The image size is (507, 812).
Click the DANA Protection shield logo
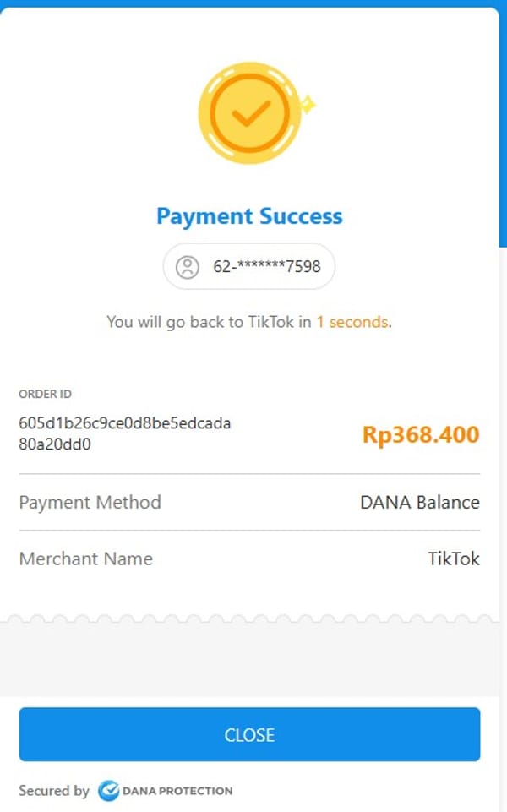tap(109, 790)
